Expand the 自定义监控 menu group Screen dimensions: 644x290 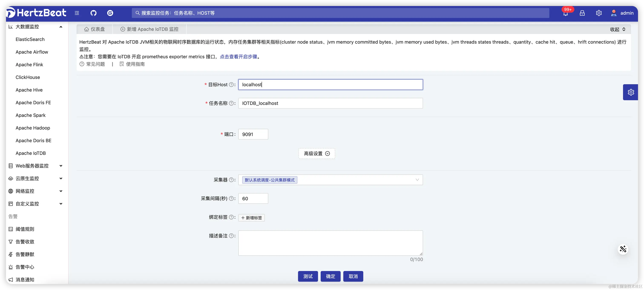(61, 204)
